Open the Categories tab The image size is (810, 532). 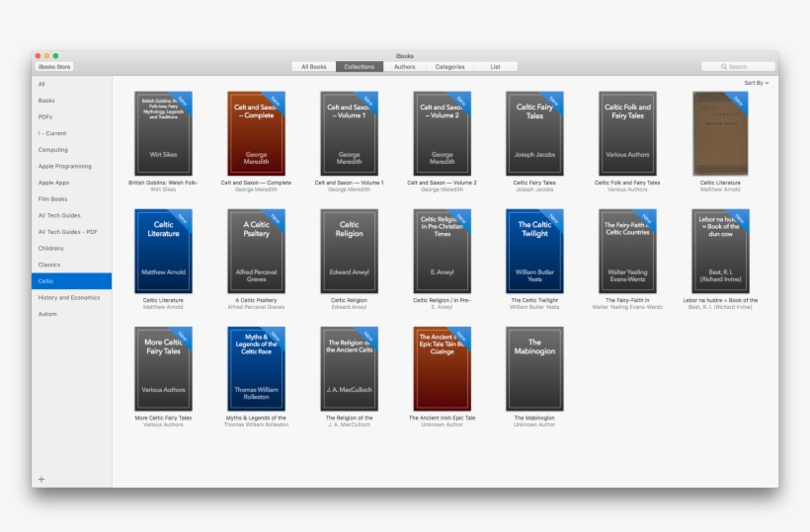[449, 66]
